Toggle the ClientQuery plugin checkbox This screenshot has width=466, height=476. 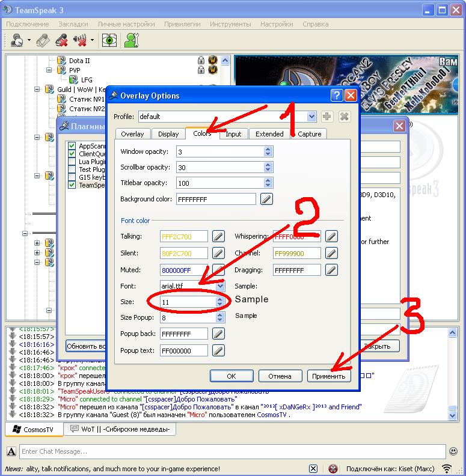[x=72, y=154]
